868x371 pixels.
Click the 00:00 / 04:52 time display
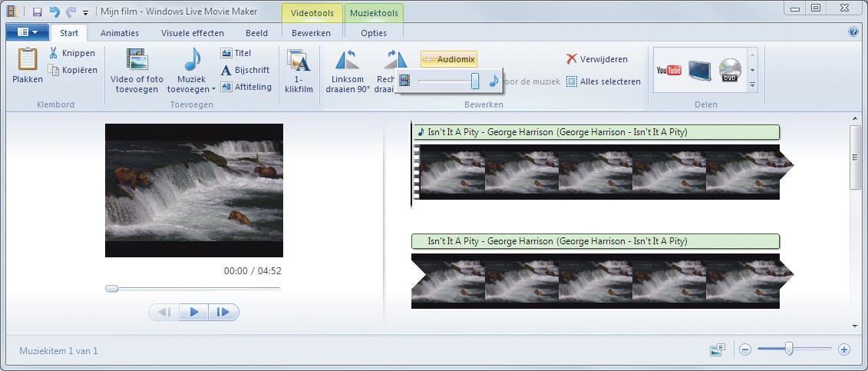click(252, 271)
